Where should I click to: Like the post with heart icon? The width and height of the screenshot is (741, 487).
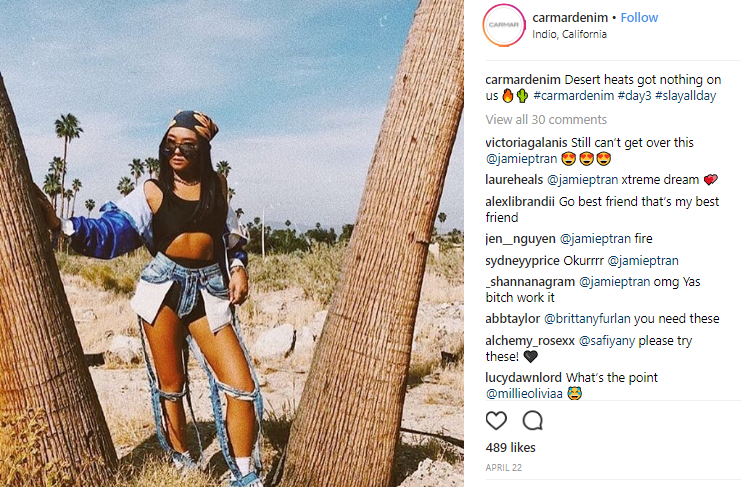(496, 420)
